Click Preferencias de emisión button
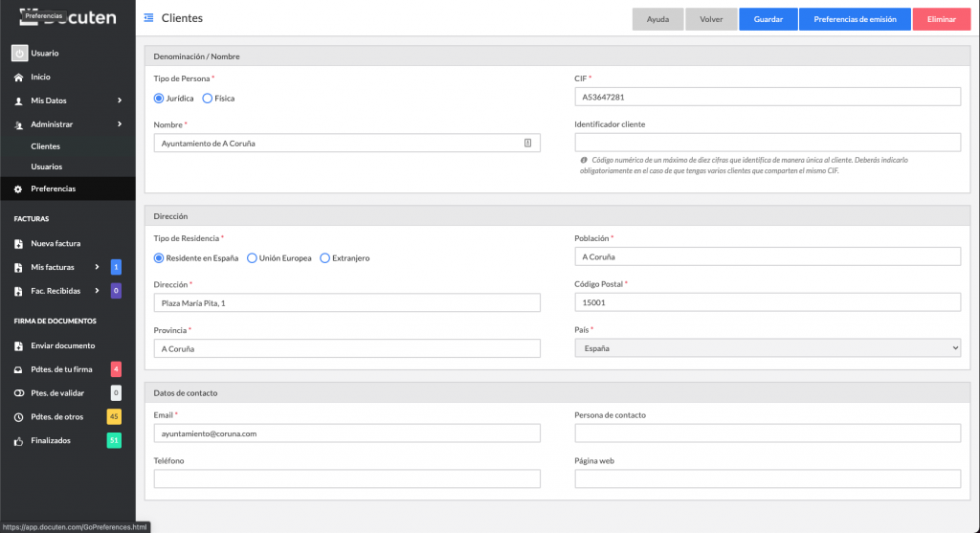 tap(855, 19)
